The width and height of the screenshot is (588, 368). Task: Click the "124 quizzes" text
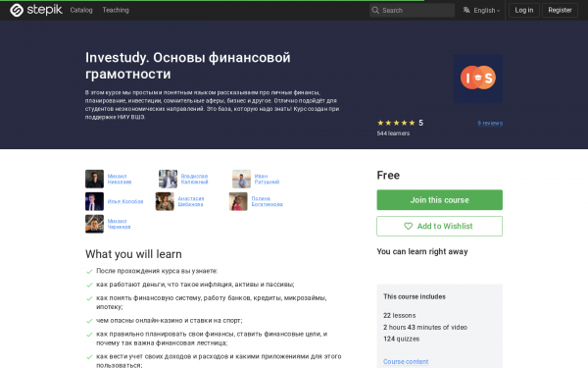401,339
